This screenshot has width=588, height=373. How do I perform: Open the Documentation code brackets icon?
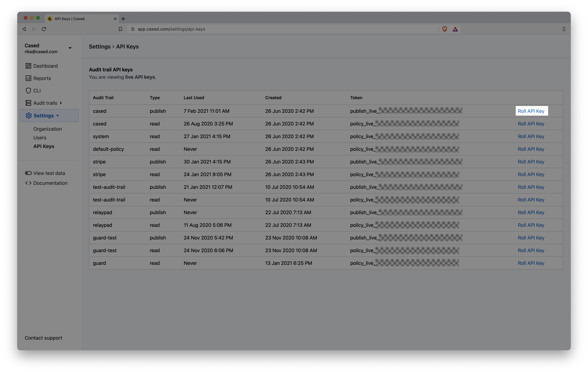click(x=28, y=183)
